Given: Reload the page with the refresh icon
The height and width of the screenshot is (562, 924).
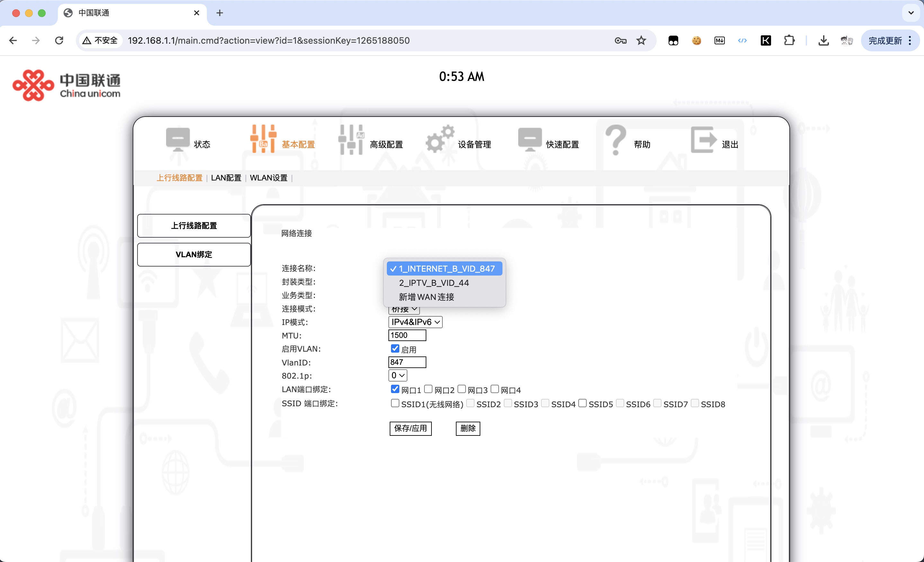Looking at the screenshot, I should click(59, 40).
